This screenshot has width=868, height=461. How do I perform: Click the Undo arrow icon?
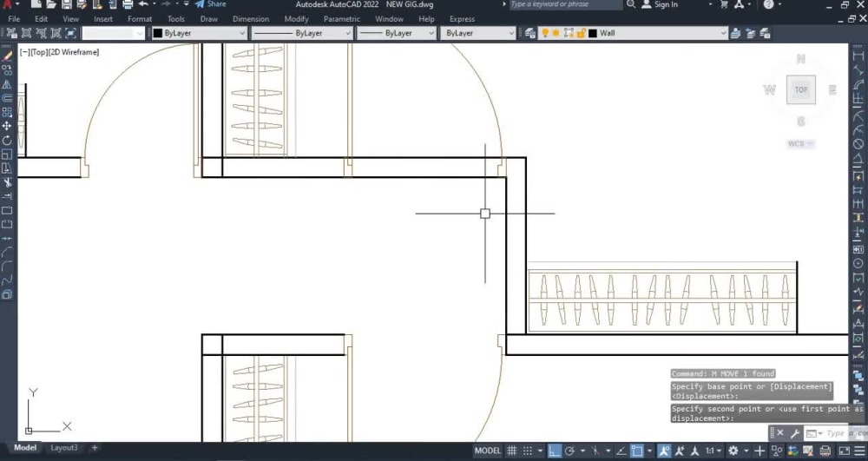tap(143, 4)
